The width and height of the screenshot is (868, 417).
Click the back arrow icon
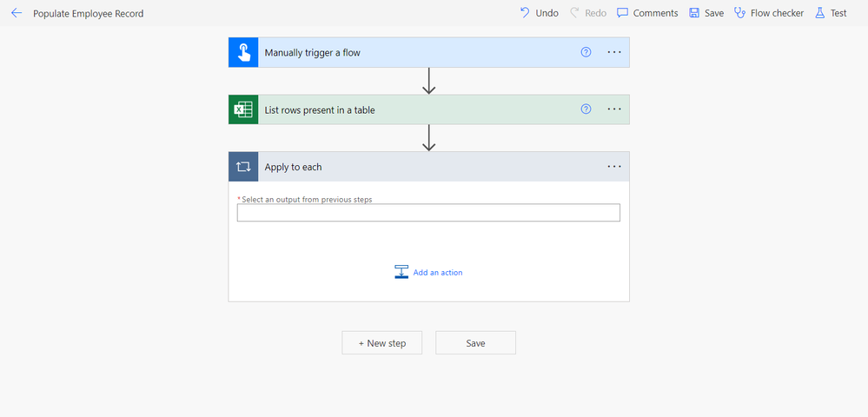tap(17, 13)
